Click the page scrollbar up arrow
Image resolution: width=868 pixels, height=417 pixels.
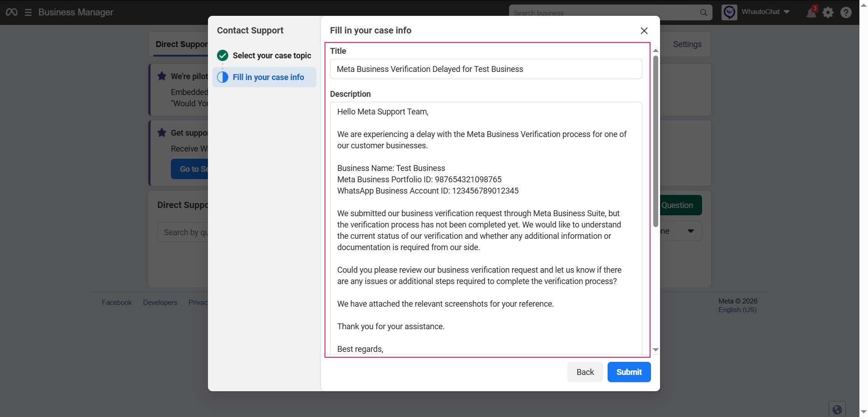tap(863, 4)
